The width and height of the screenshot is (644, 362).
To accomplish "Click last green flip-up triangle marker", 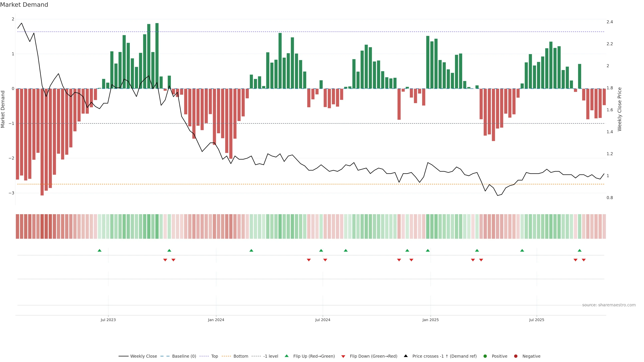I will (x=579, y=250).
